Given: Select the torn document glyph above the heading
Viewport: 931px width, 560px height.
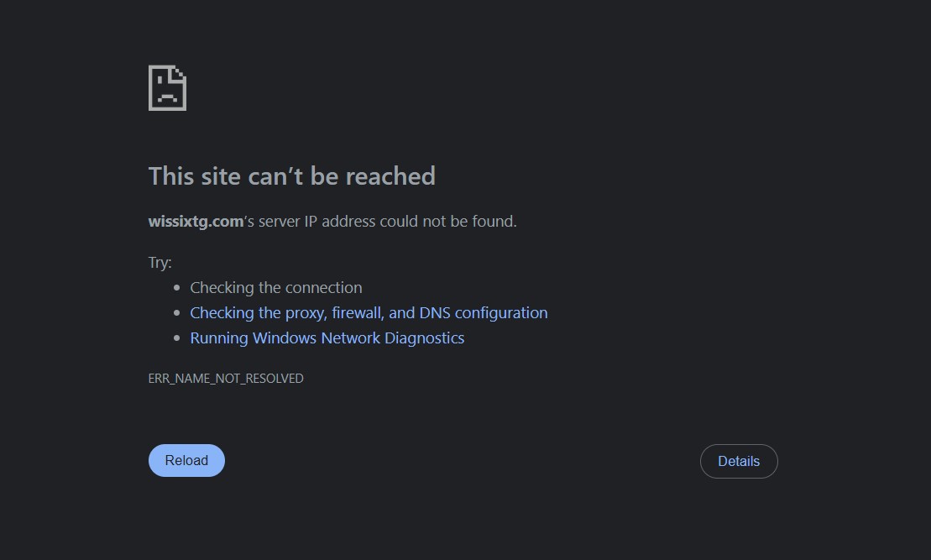Looking at the screenshot, I should pyautogui.click(x=167, y=86).
